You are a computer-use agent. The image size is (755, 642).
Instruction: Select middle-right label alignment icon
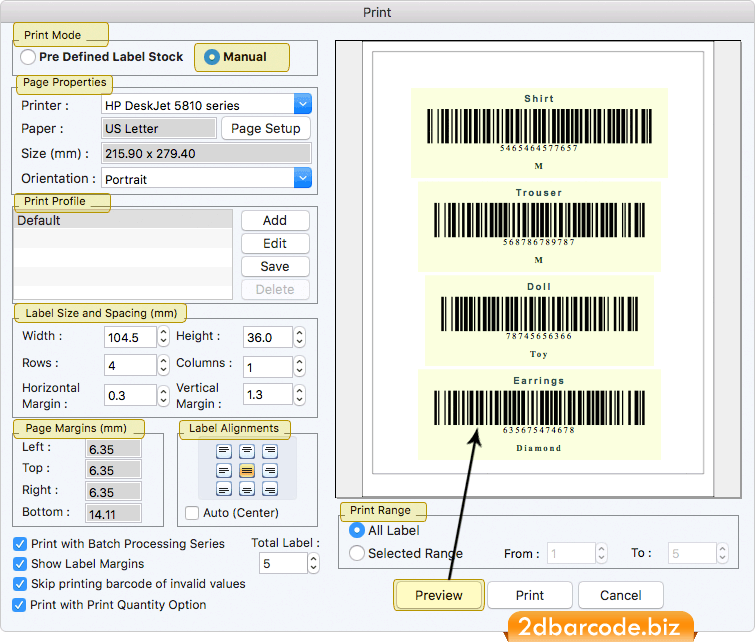[270, 471]
